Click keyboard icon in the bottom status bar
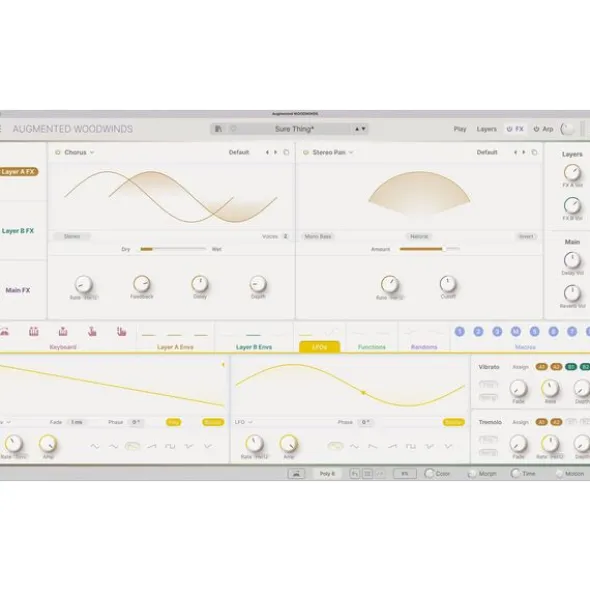This screenshot has height=591, width=590. coord(296,473)
